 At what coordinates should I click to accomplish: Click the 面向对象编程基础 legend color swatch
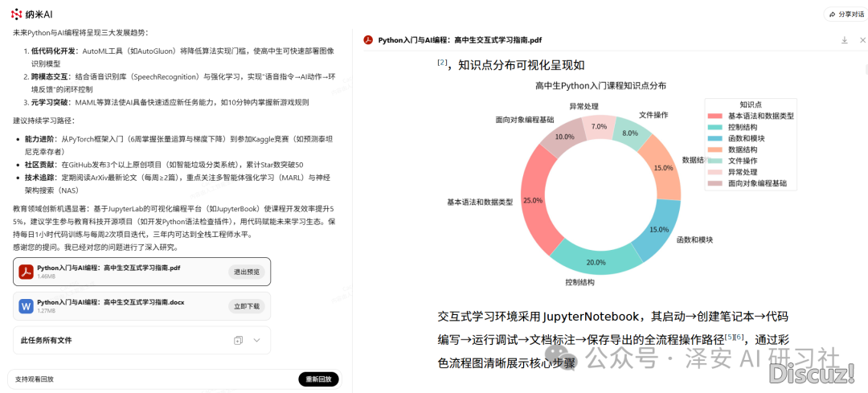click(716, 183)
